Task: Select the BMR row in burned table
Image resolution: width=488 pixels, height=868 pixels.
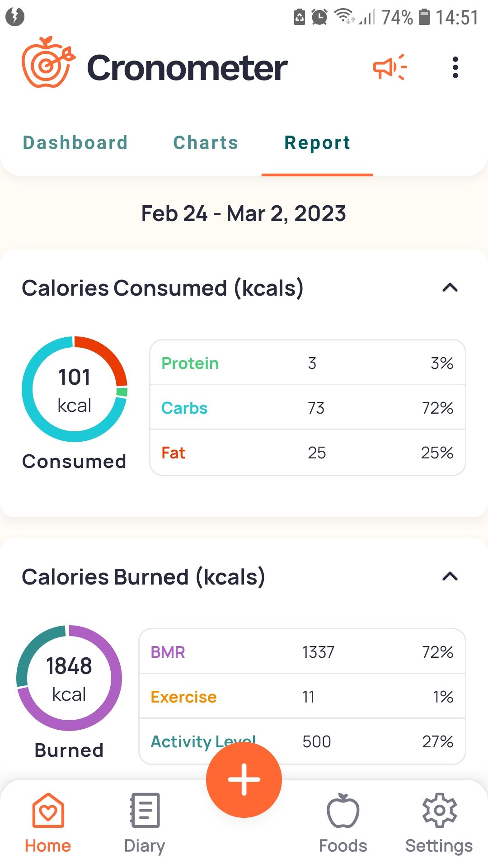Action: point(302,652)
